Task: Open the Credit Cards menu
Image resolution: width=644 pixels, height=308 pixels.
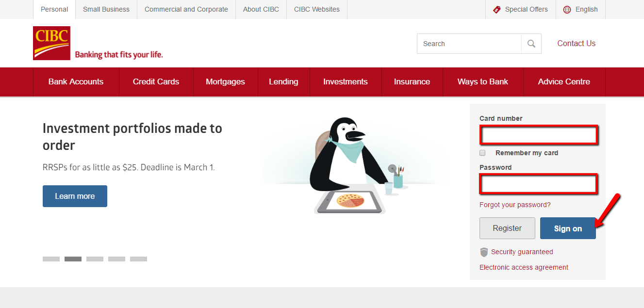Action: (x=156, y=81)
